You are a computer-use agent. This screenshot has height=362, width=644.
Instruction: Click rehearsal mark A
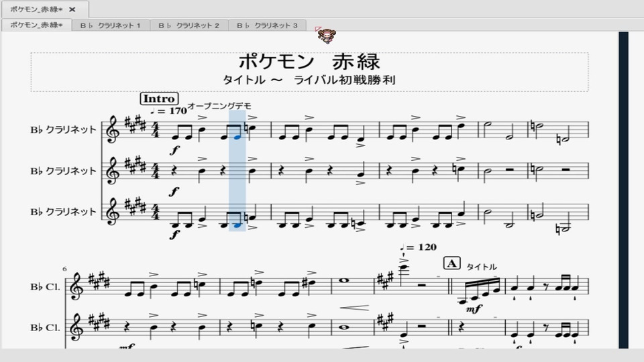pyautogui.click(x=451, y=263)
